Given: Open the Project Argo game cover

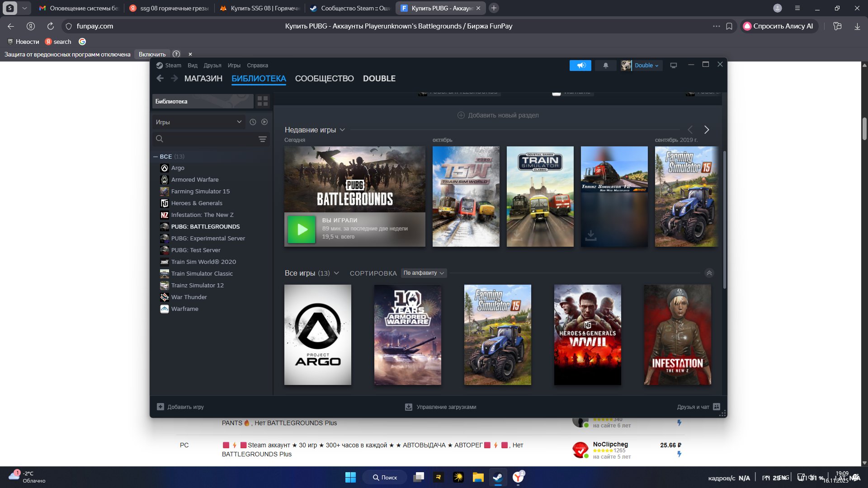Looking at the screenshot, I should point(317,335).
